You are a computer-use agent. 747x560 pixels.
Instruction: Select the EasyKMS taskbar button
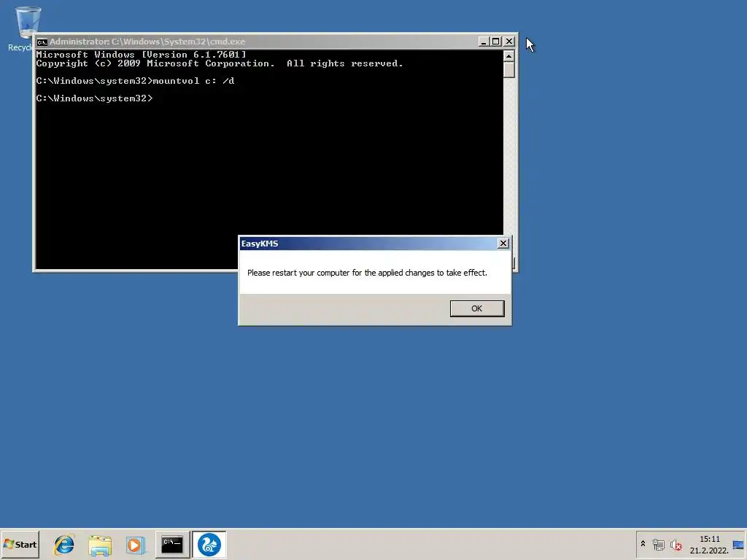tap(209, 544)
